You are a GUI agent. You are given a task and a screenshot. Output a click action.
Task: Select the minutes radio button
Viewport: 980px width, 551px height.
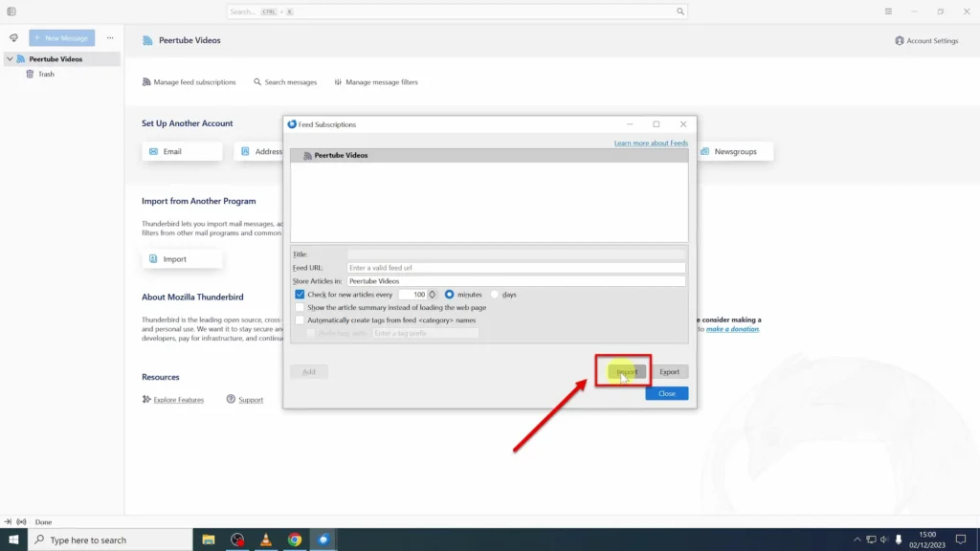point(450,295)
